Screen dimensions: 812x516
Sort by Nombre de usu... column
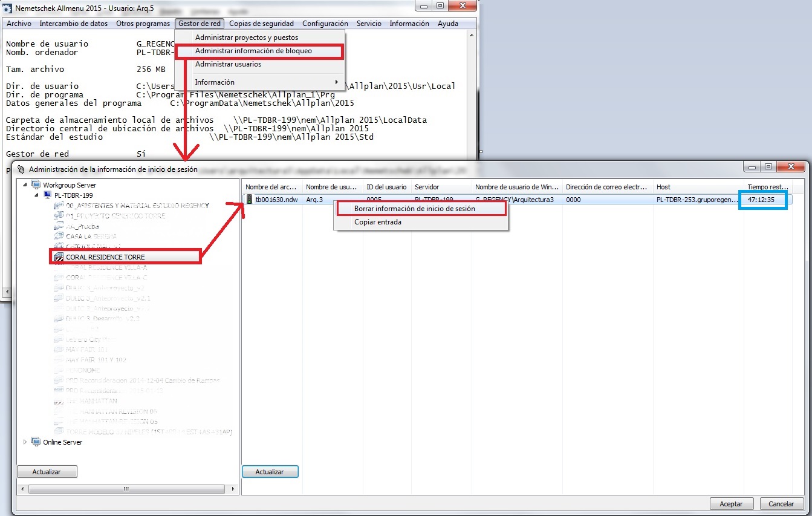pyautogui.click(x=333, y=187)
